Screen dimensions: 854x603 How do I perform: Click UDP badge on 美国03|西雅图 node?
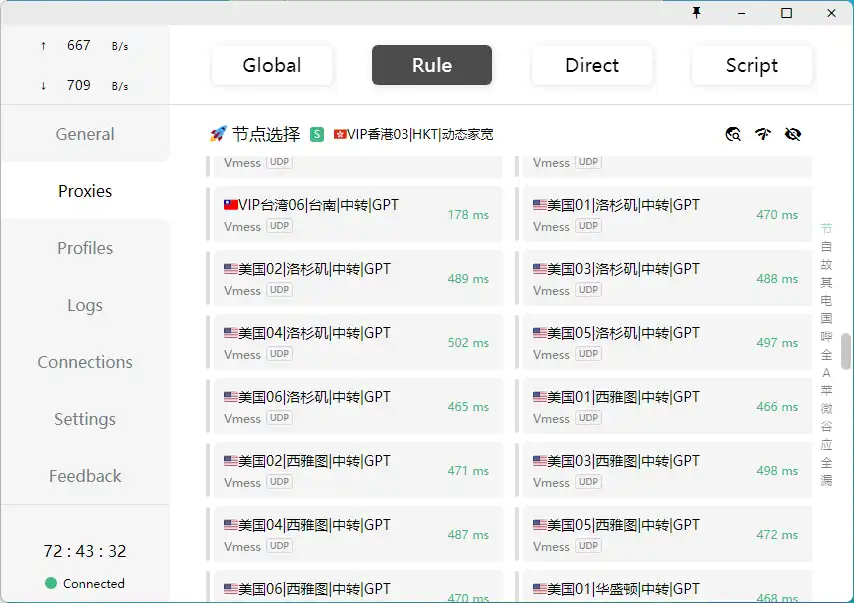coord(588,482)
